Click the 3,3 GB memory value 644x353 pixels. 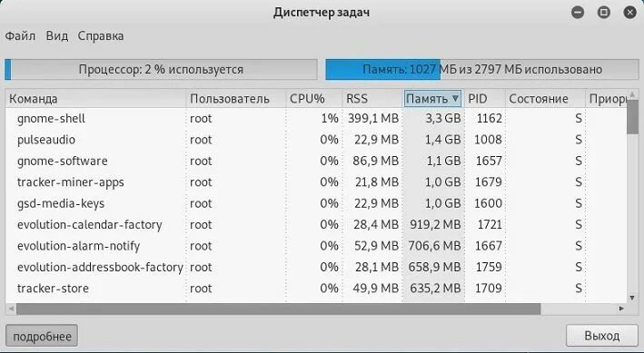[442, 119]
